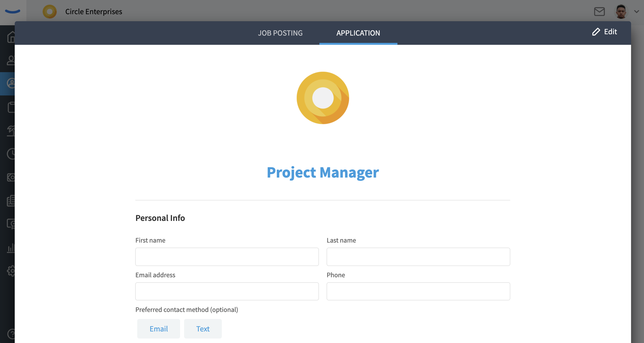The image size is (644, 343).
Task: Open the clock icon in sidebar
Action: tap(11, 154)
